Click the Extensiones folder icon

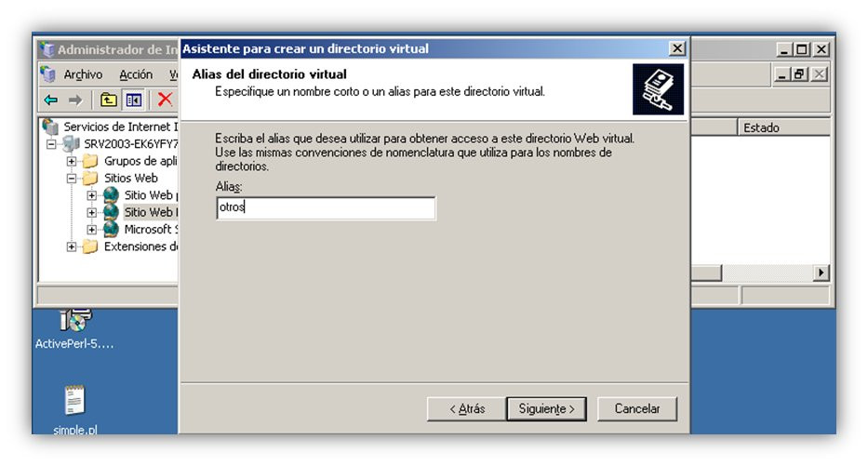click(x=89, y=246)
